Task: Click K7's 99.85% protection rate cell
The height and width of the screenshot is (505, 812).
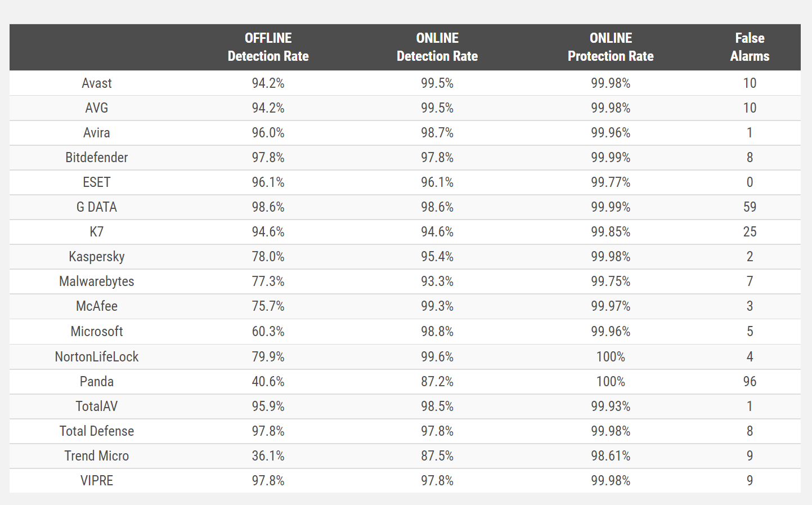Action: pos(611,232)
